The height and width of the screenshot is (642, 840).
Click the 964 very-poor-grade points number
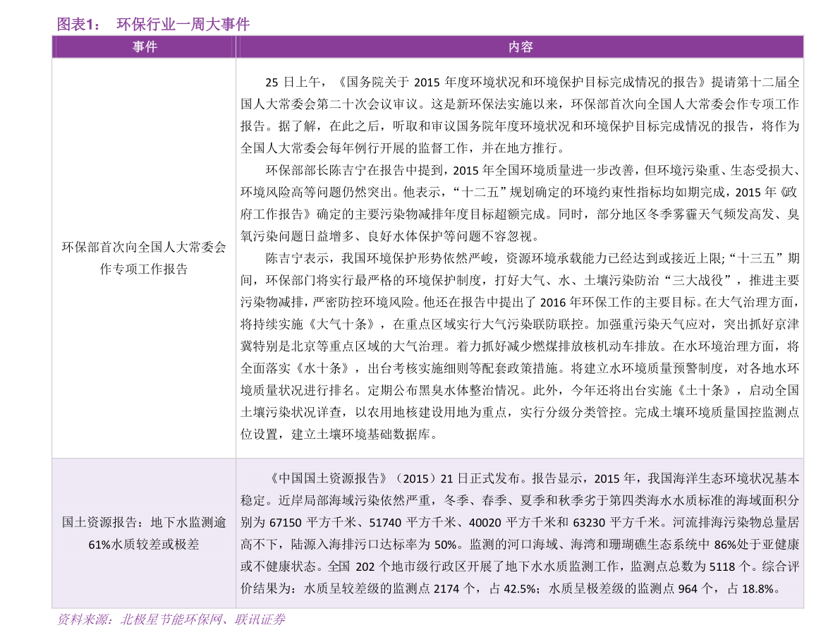click(x=687, y=589)
